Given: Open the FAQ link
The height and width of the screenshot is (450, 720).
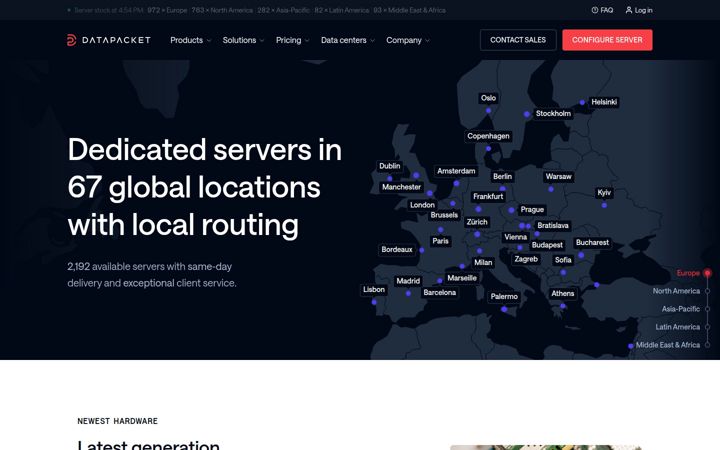Looking at the screenshot, I should [602, 10].
